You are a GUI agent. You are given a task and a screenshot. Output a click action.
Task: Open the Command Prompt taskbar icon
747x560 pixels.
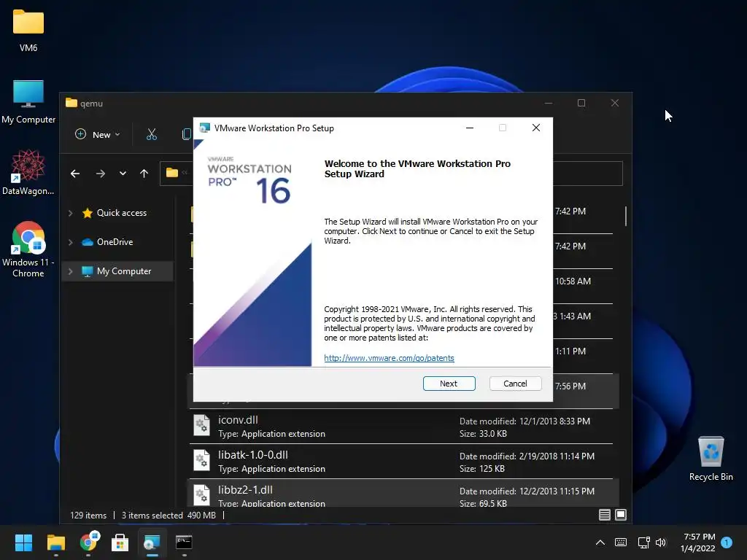pos(184,542)
